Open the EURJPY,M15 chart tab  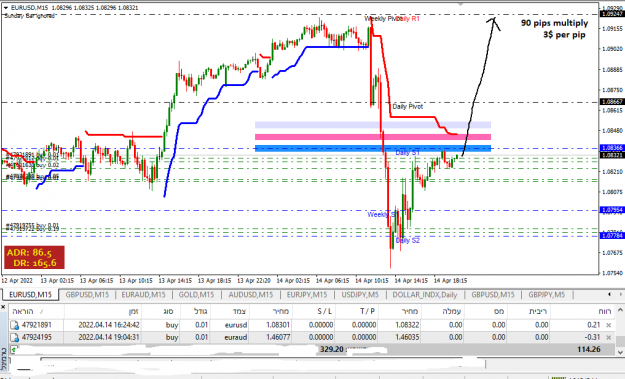[x=307, y=295]
